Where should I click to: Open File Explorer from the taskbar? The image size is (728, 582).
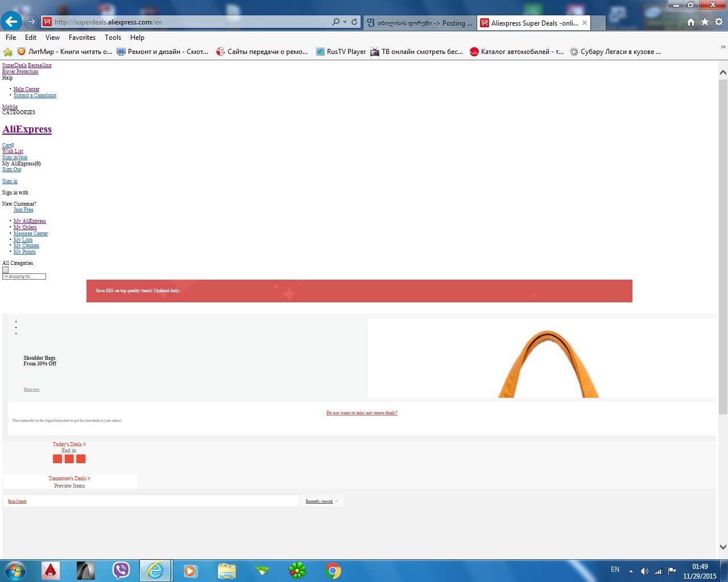(226, 571)
